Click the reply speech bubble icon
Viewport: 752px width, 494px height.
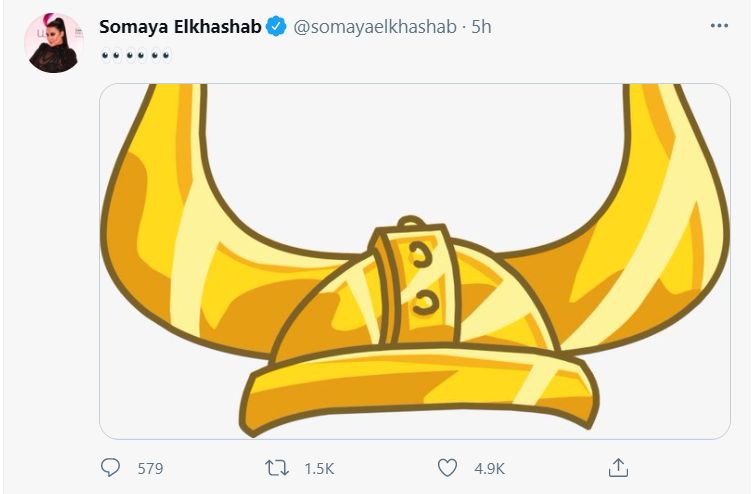(112, 467)
